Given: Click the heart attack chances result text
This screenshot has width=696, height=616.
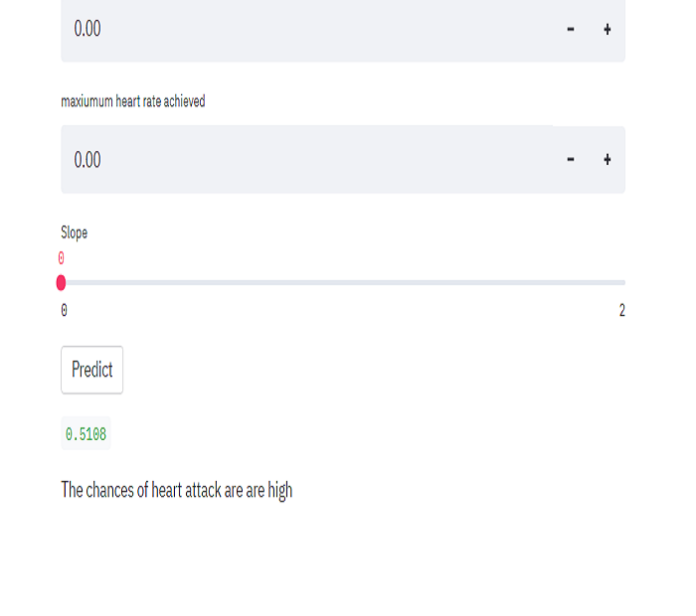Looking at the screenshot, I should [176, 490].
